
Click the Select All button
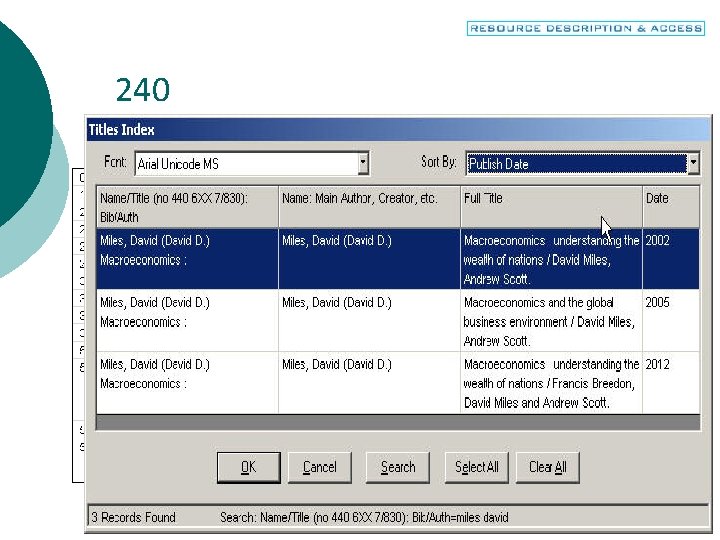(477, 467)
